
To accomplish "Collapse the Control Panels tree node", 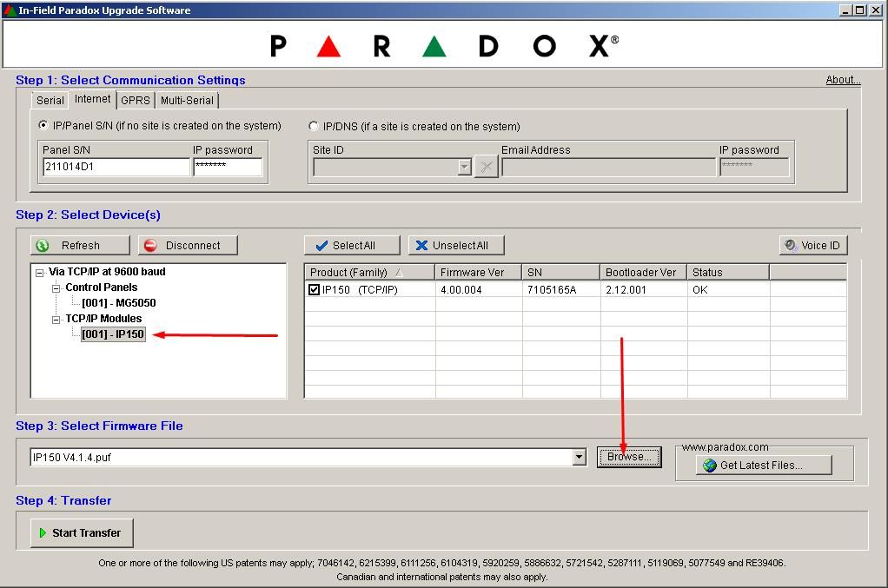I will (56, 288).
